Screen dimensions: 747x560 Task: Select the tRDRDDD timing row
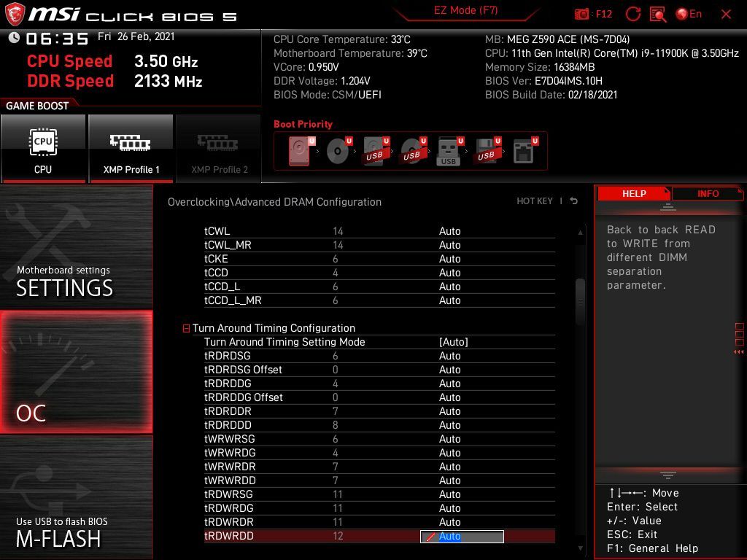(x=379, y=425)
